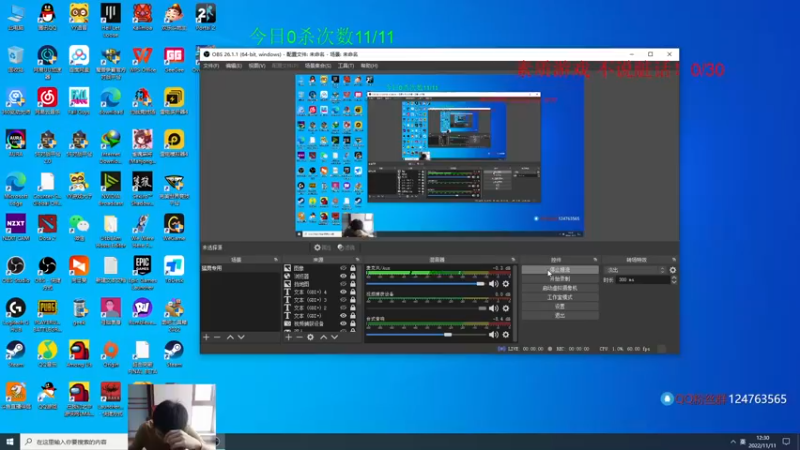Viewport: 800px width, 450px height.
Task: Open transition properties gear beside 淡出
Action: click(673, 270)
